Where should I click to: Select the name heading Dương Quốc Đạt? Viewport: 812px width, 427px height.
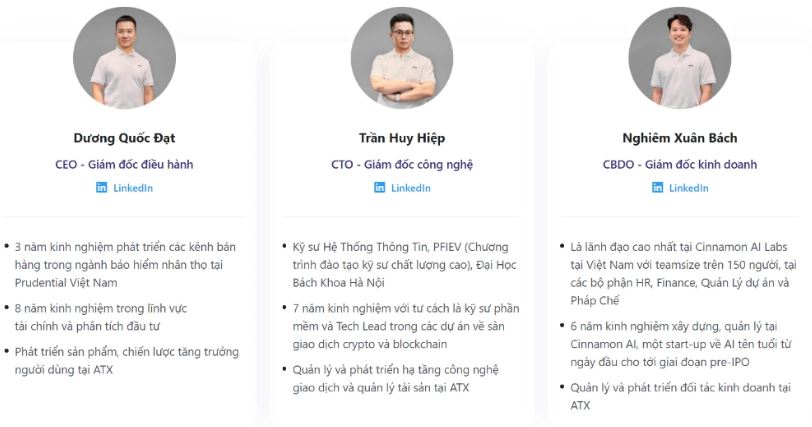click(x=125, y=138)
